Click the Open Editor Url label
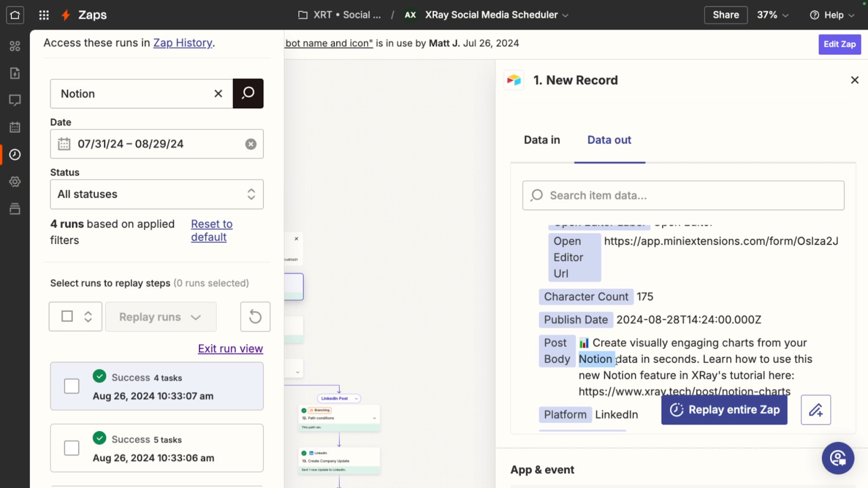This screenshot has height=488, width=868. pyautogui.click(x=575, y=257)
